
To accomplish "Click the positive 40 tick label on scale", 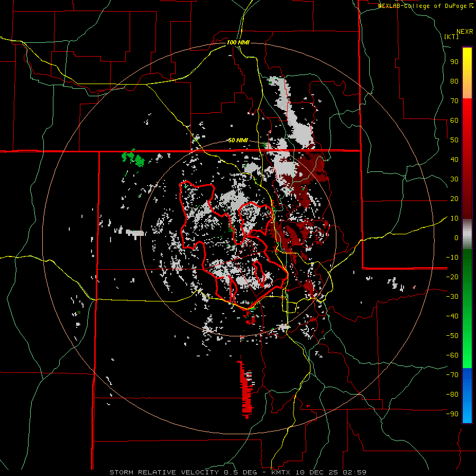I will point(454,159).
